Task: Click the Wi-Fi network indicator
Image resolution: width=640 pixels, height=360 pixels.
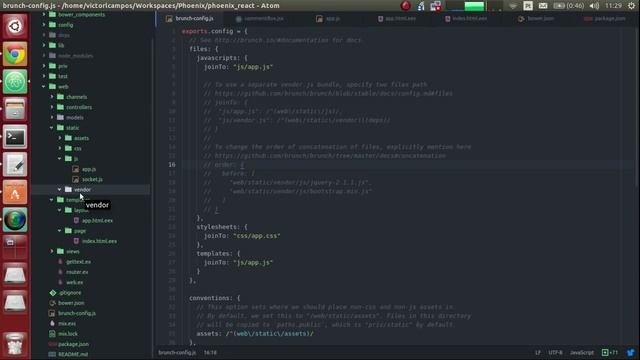Action: coord(513,6)
